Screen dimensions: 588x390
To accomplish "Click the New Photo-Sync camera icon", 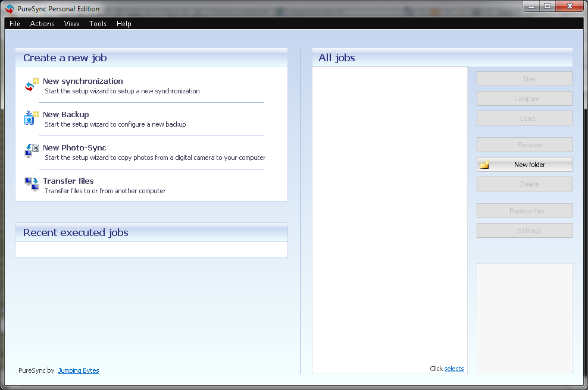I will click(x=32, y=151).
